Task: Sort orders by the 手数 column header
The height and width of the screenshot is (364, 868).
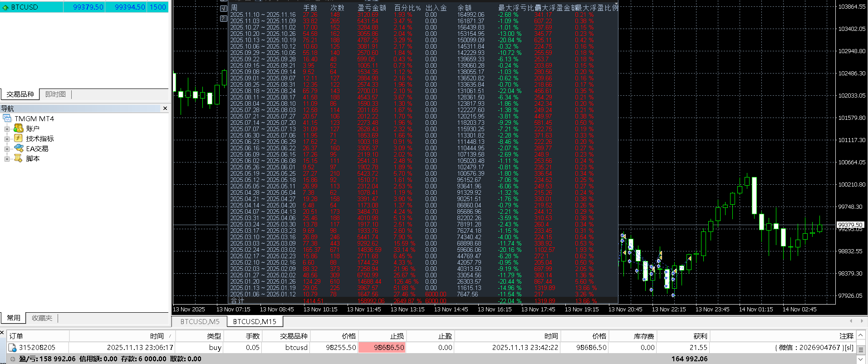Action: tap(243, 336)
